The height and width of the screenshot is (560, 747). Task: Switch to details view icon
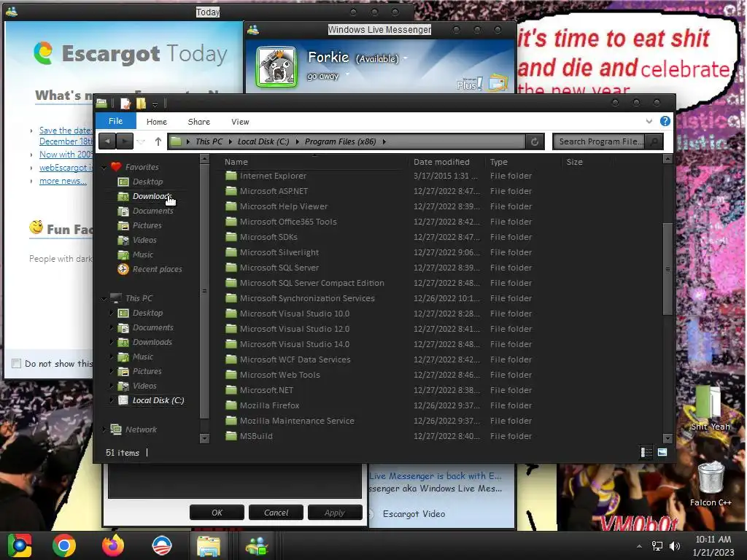646,452
